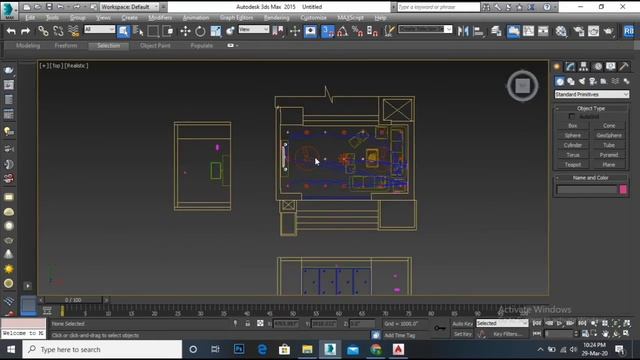
Task: Open File Explorer from the taskbar
Action: click(307, 349)
